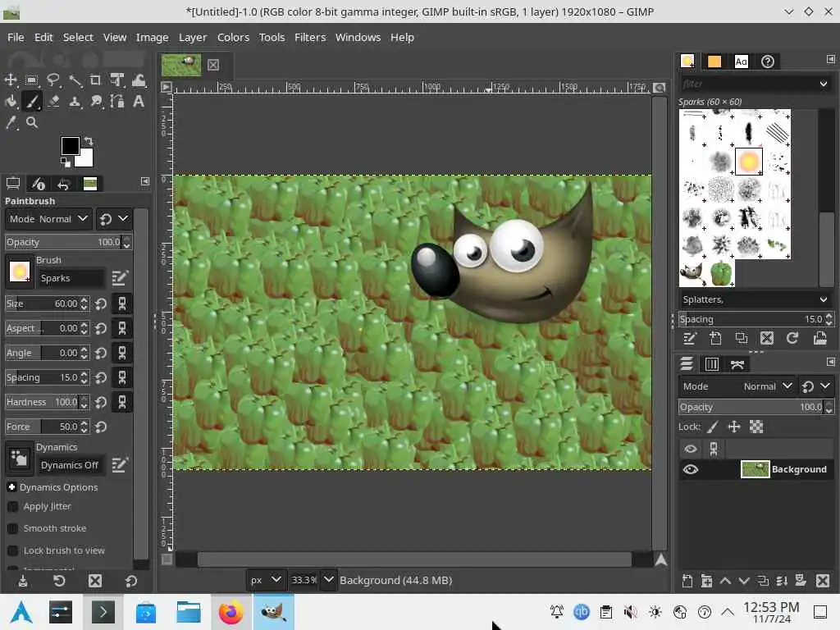Toggle Lock alpha channel
Screen dimensions: 840x630
[x=756, y=427]
